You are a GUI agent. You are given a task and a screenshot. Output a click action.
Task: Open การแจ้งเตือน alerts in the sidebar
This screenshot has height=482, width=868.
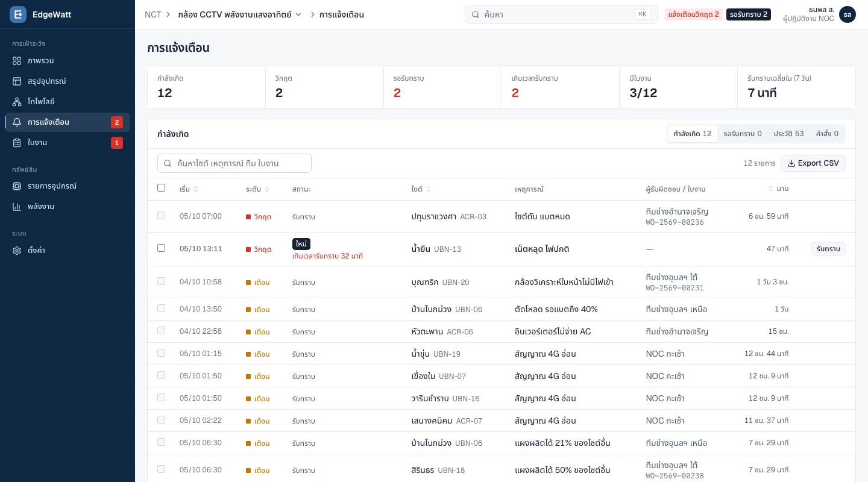click(68, 122)
